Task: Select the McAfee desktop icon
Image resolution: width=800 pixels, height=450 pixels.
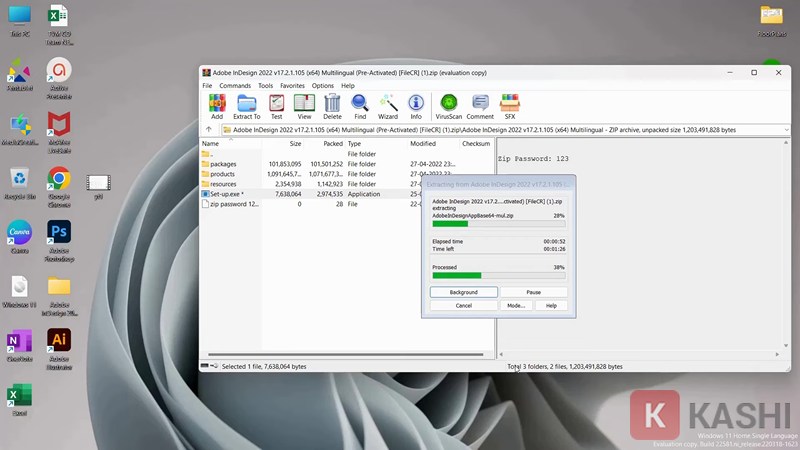Action: point(59,133)
